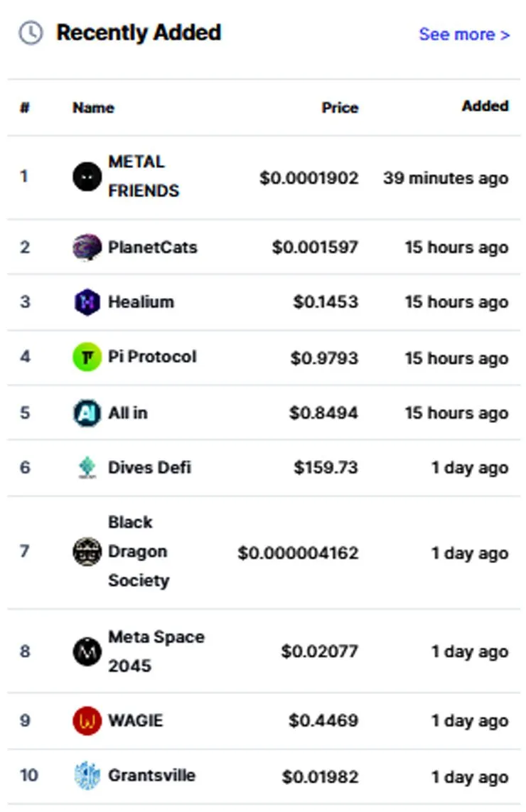Click the METAL FRIENDS coin icon
526x812 pixels.
point(87,176)
